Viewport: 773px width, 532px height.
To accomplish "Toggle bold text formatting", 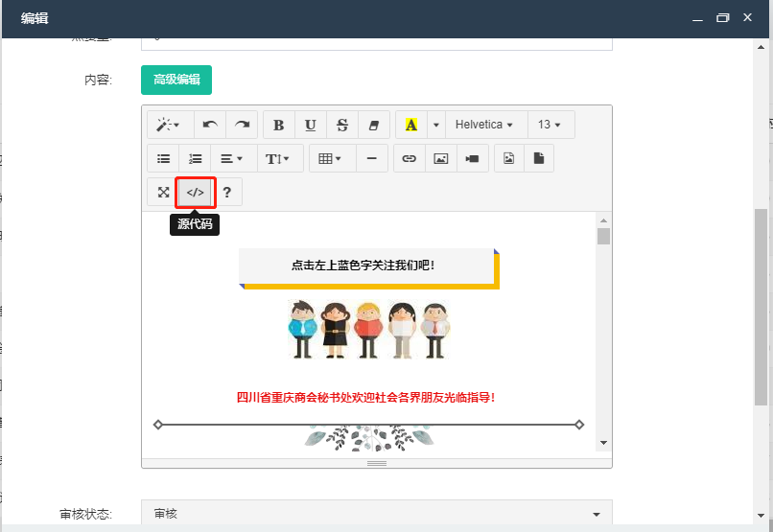I will click(x=279, y=125).
